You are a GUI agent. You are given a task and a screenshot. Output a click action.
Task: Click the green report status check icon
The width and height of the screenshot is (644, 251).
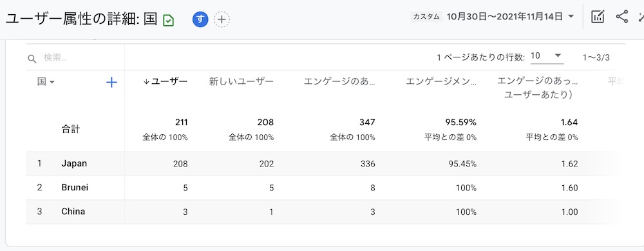coord(168,20)
